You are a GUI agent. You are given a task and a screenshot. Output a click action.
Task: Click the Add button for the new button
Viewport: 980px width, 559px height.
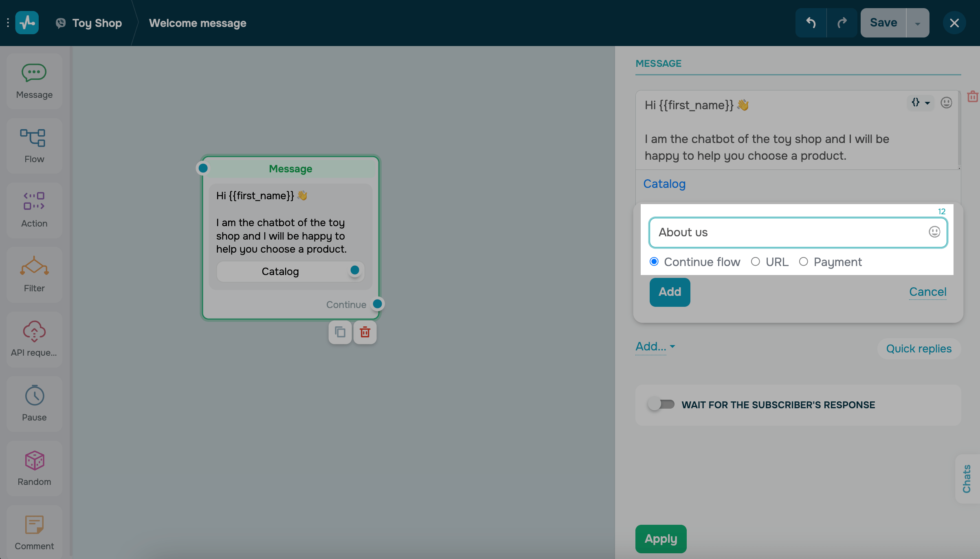(670, 292)
